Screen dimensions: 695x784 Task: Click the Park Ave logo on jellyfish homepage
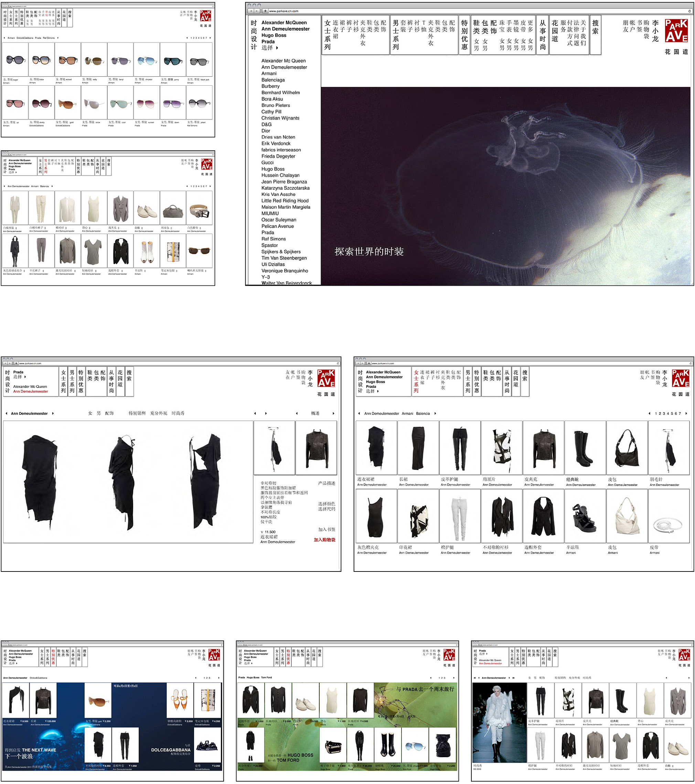click(676, 31)
